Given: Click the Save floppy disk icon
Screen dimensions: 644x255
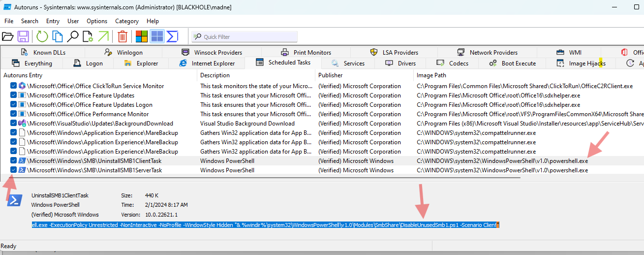Looking at the screenshot, I should point(23,36).
